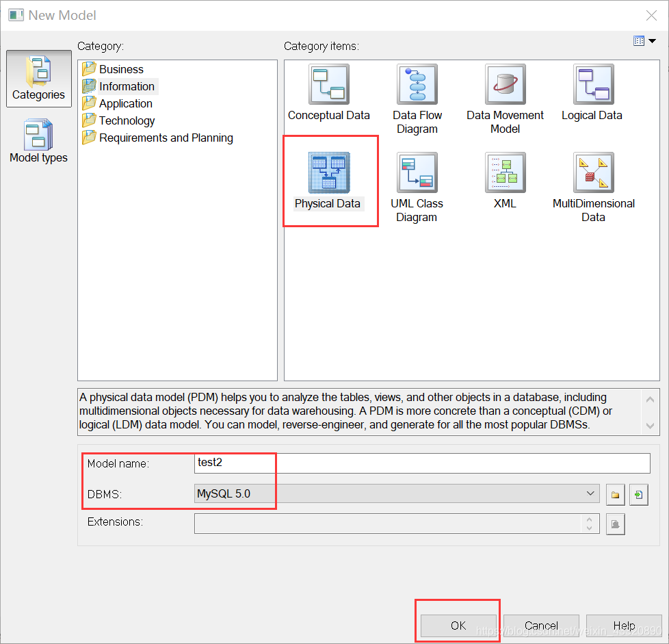
Task: Select the UML Class Diagram icon
Action: pos(417,173)
